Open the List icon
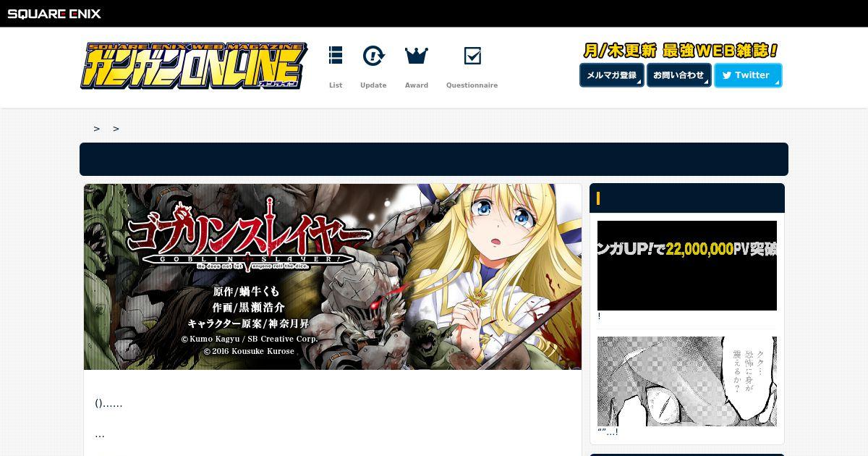This screenshot has height=456, width=868. [336, 56]
